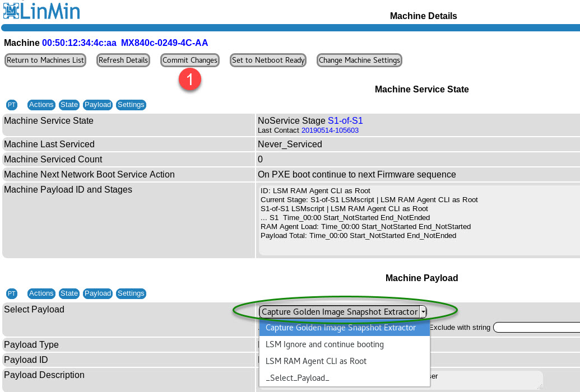Choose LSM Ignore and continue booting
This screenshot has height=392, width=580.
(x=324, y=344)
